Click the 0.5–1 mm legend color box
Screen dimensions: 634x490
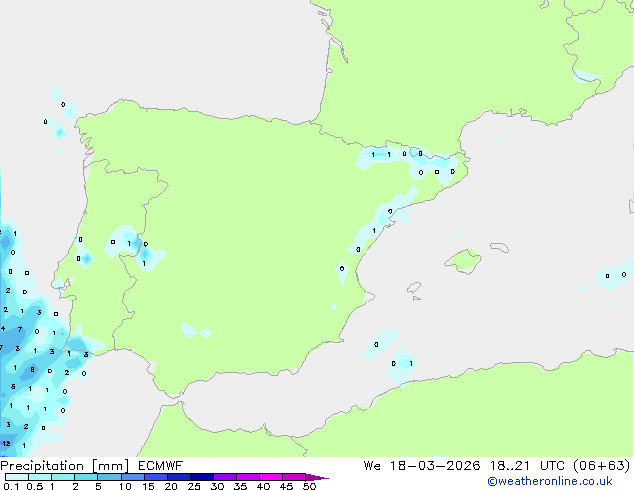[x=40, y=477]
